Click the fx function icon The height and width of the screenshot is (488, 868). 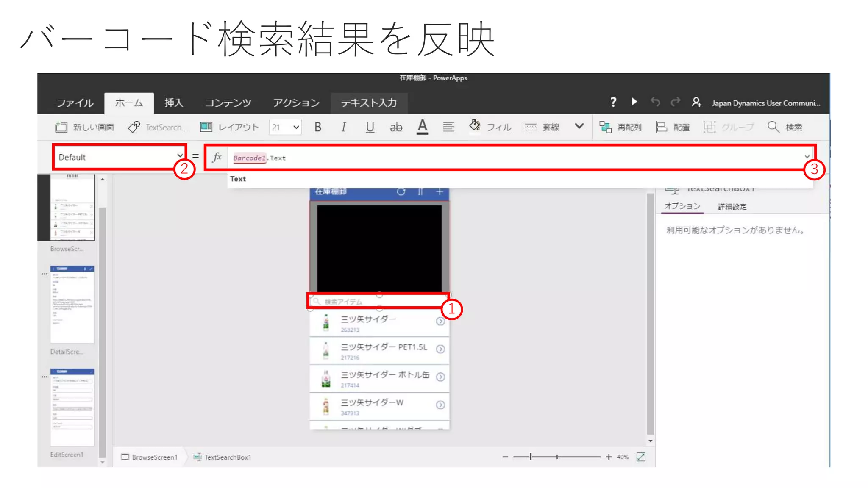pyautogui.click(x=217, y=157)
